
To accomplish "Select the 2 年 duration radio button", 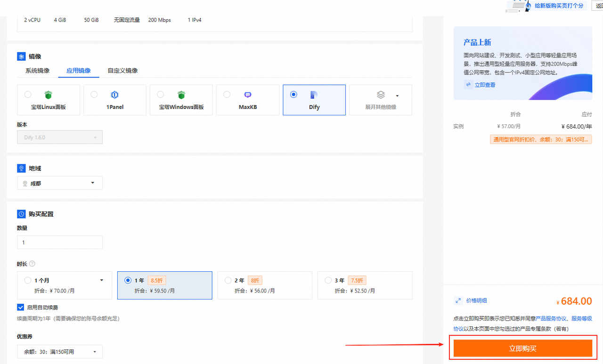I will click(228, 280).
